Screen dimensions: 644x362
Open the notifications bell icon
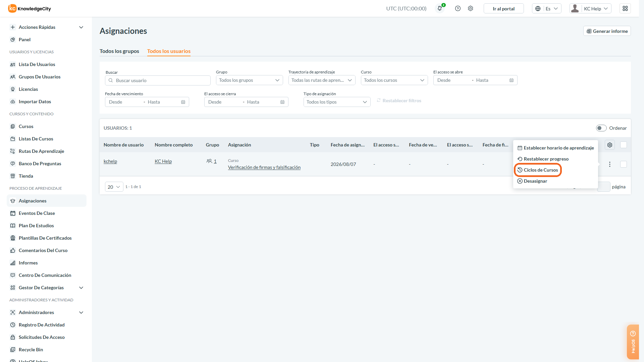point(440,8)
